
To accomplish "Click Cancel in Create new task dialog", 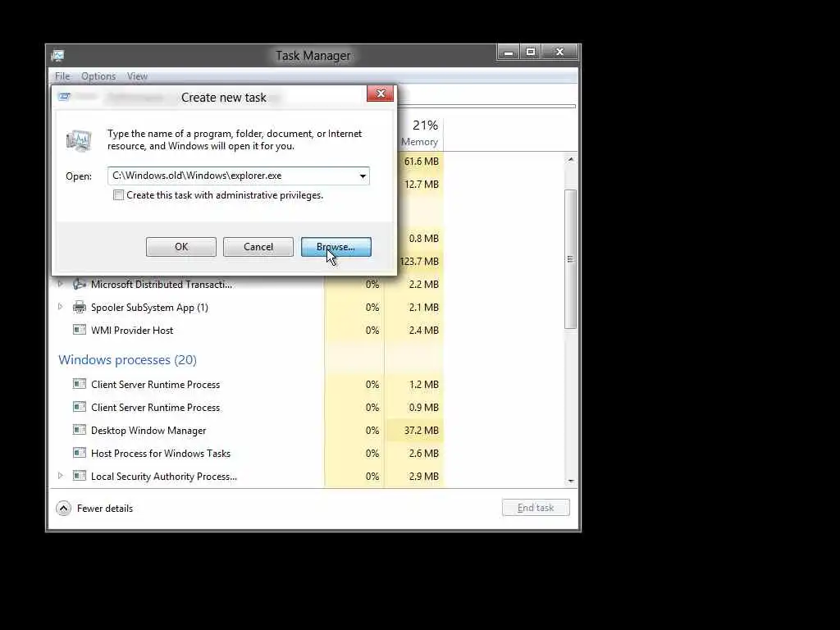I will pos(258,247).
